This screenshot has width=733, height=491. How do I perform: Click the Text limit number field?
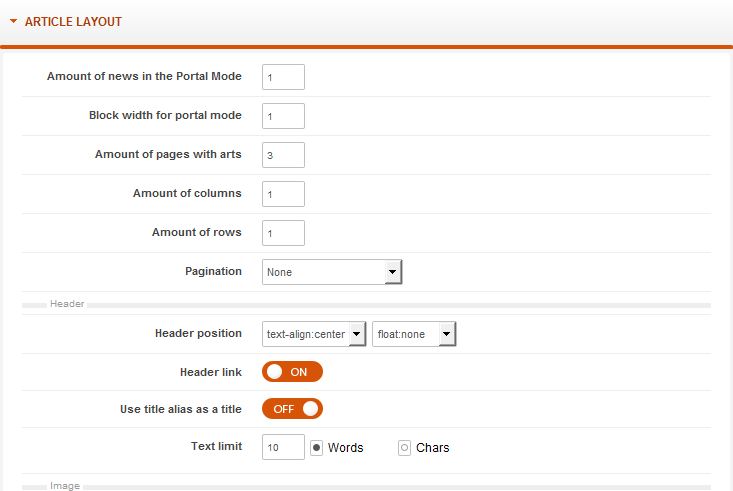(x=283, y=448)
